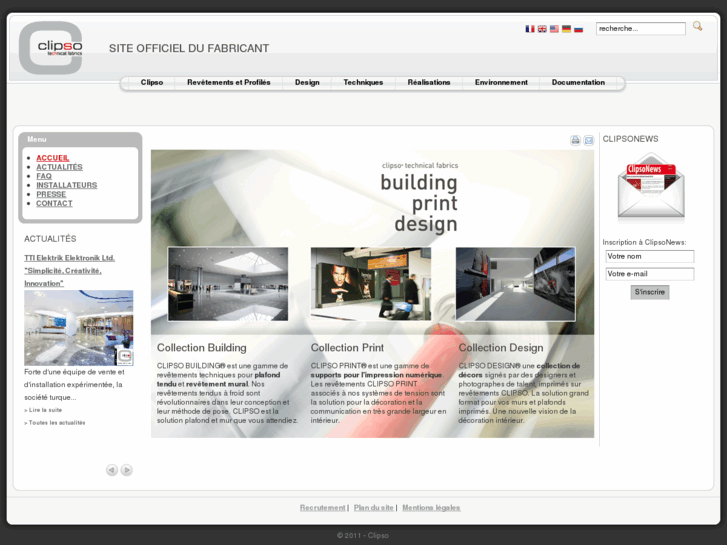
Task: Click Lire la suite link
Action: [x=43, y=410]
